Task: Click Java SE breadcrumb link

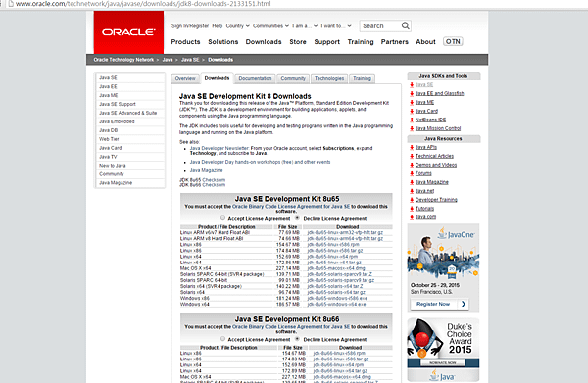Action: 190,60
